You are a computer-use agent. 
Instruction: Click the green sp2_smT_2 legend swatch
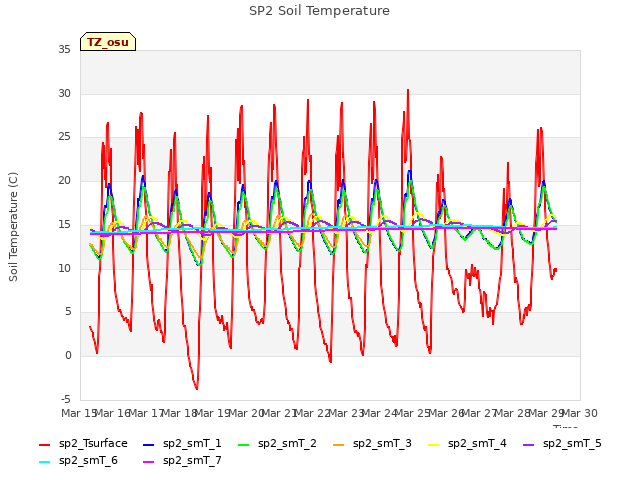[244, 444]
